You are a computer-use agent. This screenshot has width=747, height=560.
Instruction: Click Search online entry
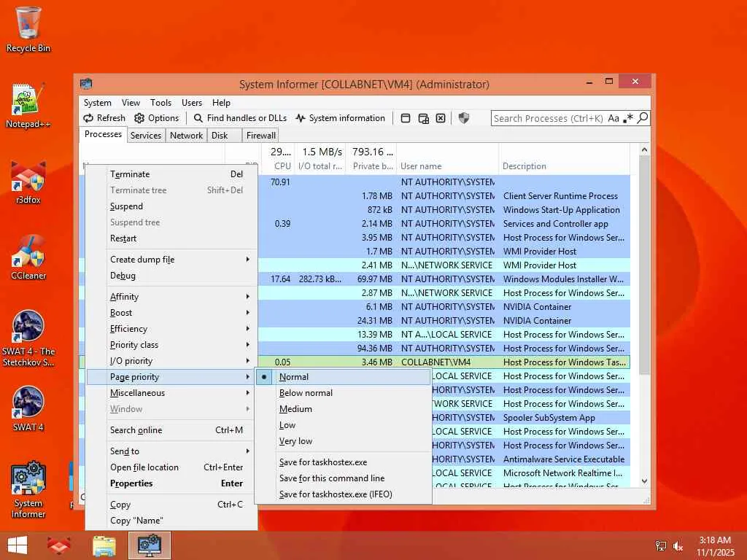tap(171, 430)
